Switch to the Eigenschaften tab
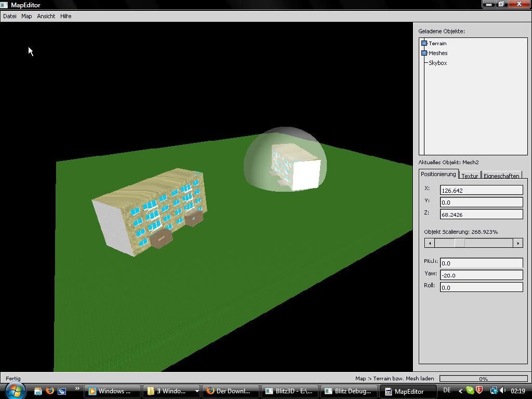Viewport: 532px width, 399px height. pos(501,176)
